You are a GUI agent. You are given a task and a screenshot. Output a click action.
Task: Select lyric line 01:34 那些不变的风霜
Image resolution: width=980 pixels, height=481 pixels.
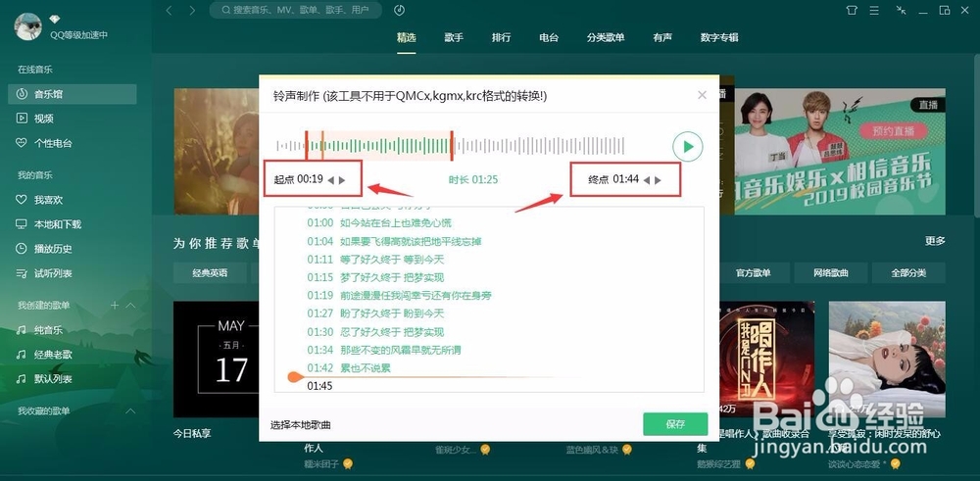pyautogui.click(x=384, y=350)
